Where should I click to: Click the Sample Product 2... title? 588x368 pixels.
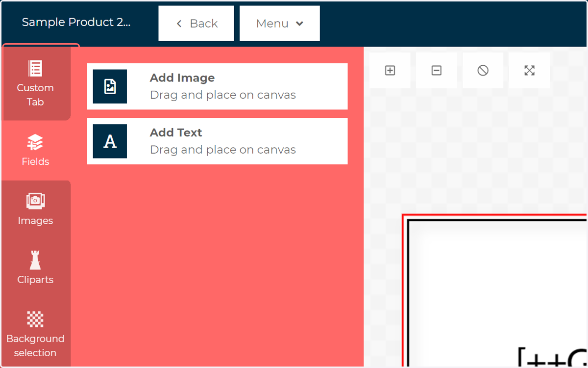pos(76,23)
